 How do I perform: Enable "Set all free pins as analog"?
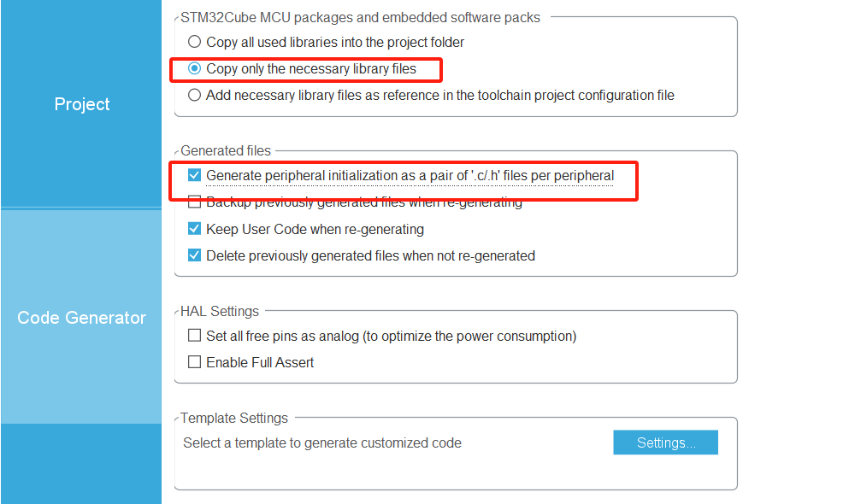tap(194, 335)
